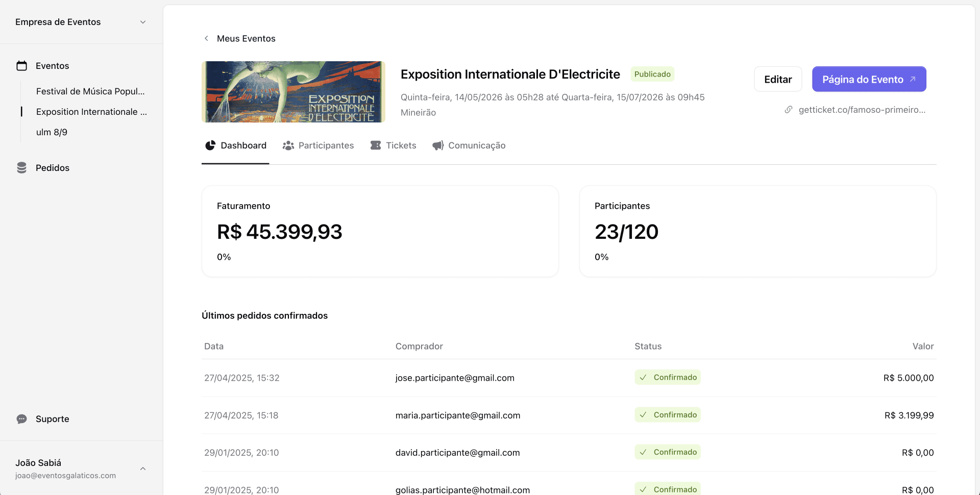The width and height of the screenshot is (980, 495).
Task: Click the date 27/04/2025, 15:32
Action: click(242, 378)
